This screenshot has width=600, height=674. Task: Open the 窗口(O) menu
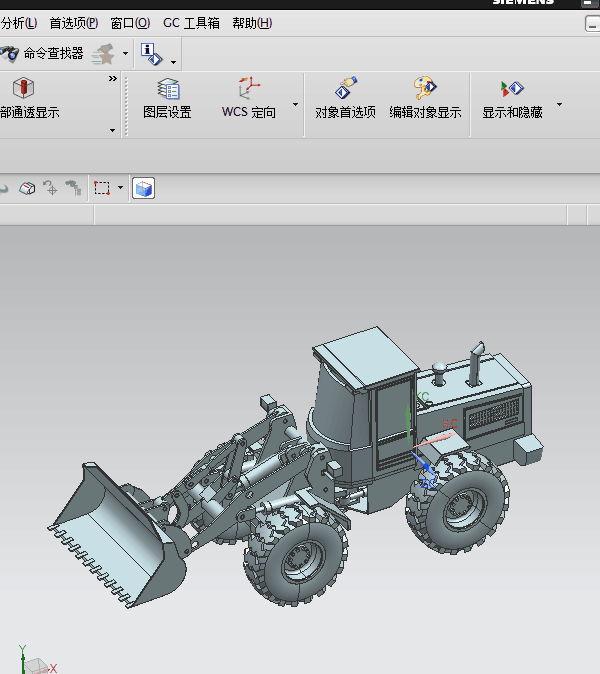tap(130, 23)
